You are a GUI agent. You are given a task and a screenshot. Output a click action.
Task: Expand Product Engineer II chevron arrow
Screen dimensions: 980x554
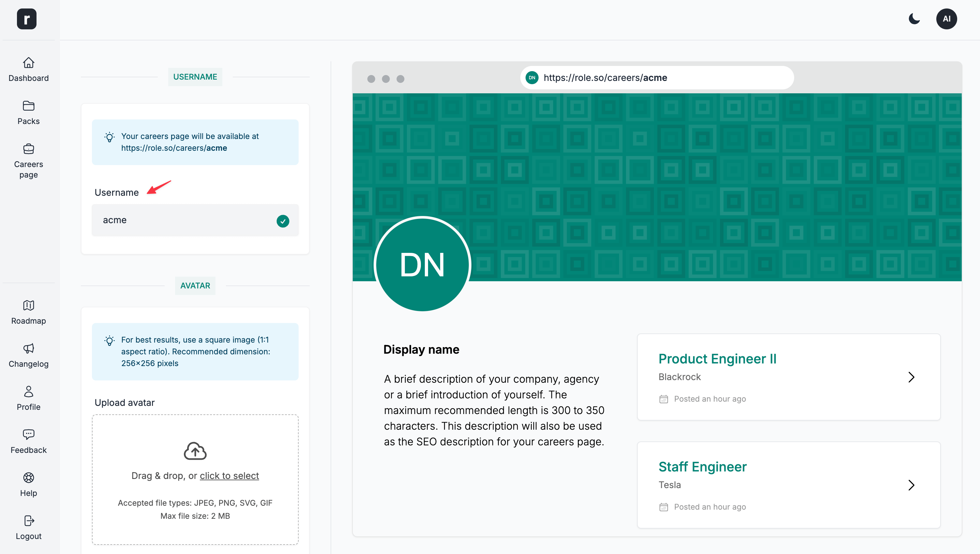click(x=911, y=377)
